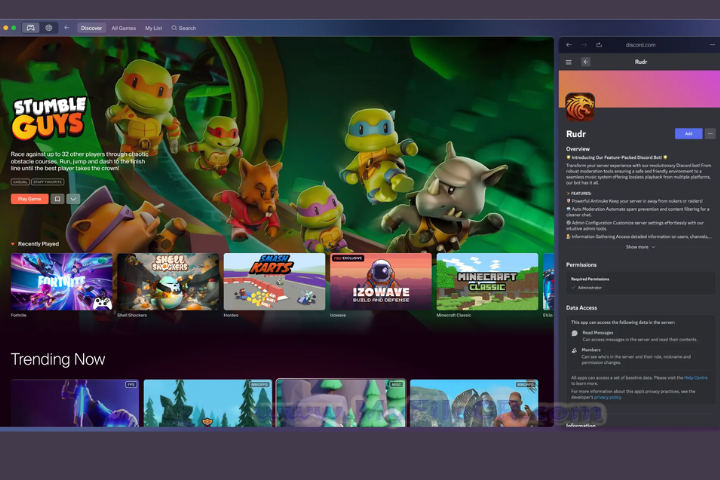720x480 pixels.
Task: Select the Discover tab
Action: pos(91,28)
